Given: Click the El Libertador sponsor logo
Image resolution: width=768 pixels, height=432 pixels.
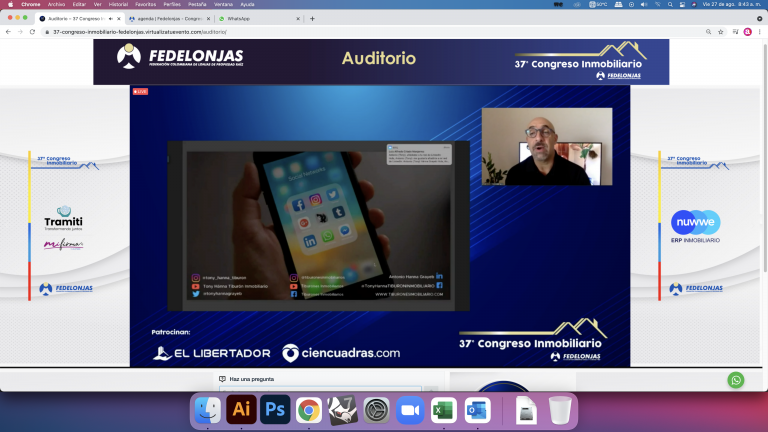Looking at the screenshot, I should (212, 353).
